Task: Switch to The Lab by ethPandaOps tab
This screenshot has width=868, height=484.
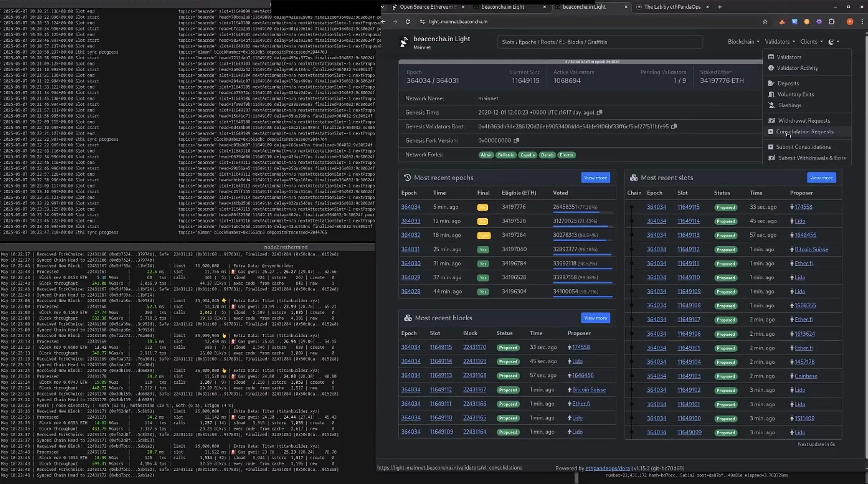Action: tap(672, 7)
